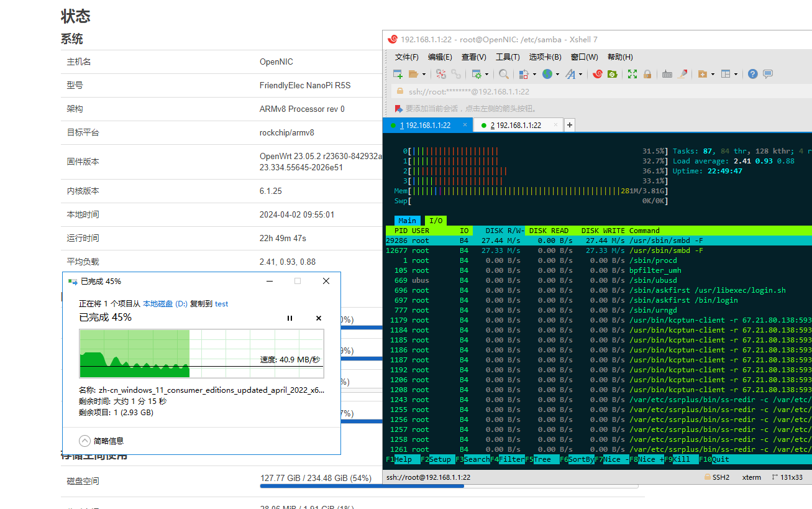The height and width of the screenshot is (509, 812).
Task: Click the red bookmark arrow icon below address bar
Action: [x=399, y=109]
